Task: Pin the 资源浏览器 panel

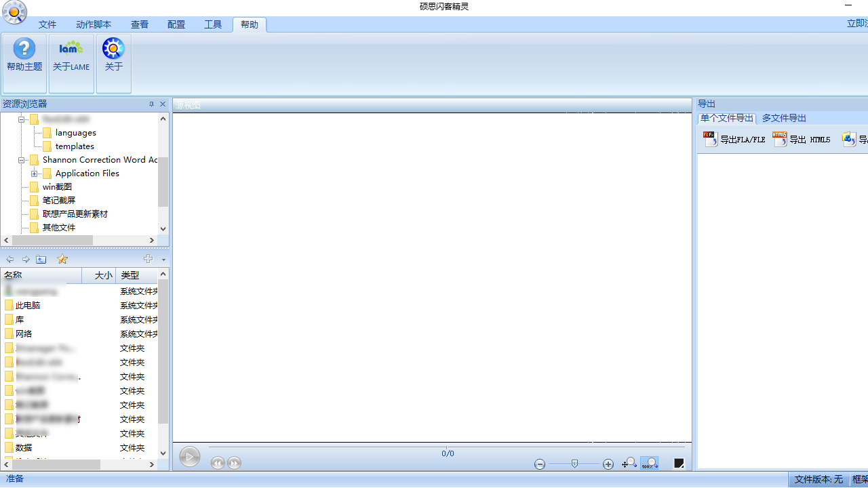Action: (x=151, y=104)
